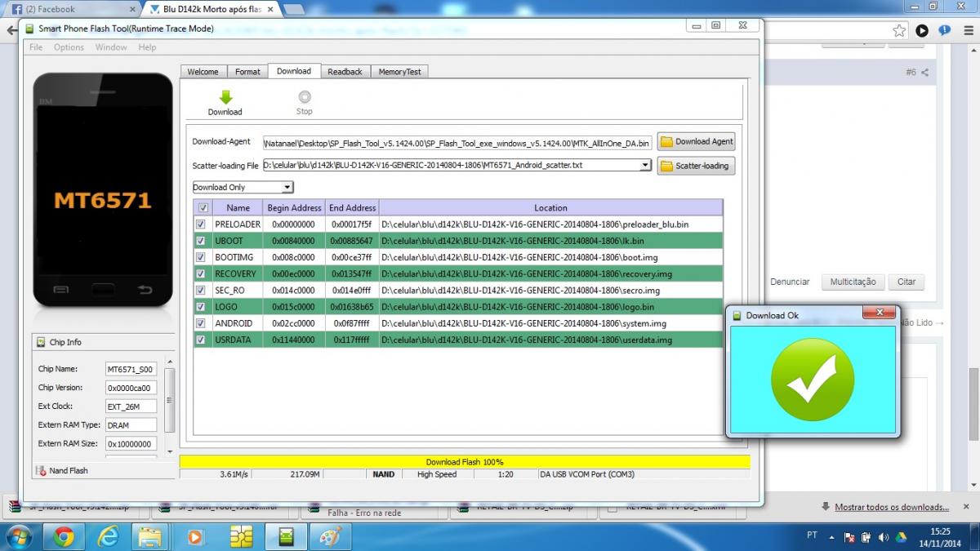Screen dimensions: 980x551
Task: Open Paint from the taskbar
Action: pos(330,536)
